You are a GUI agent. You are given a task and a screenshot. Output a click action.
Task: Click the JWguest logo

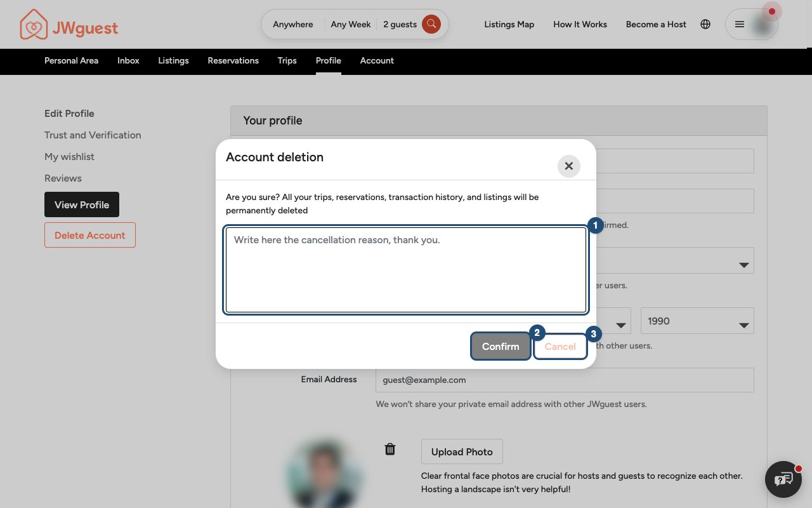(69, 25)
